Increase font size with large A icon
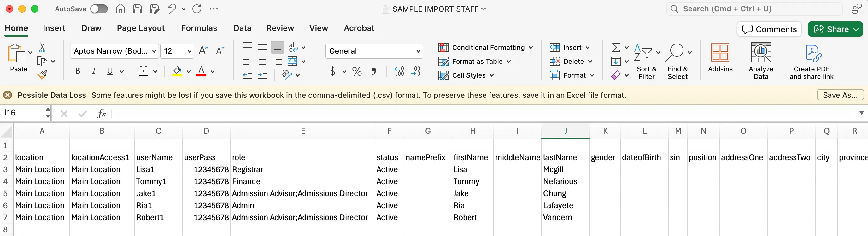The height and width of the screenshot is (236, 868). (x=203, y=51)
